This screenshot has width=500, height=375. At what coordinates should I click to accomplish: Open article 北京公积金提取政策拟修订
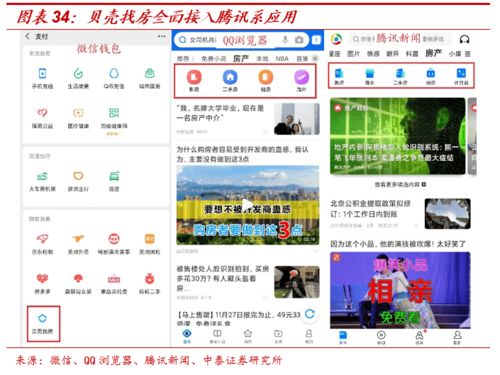pos(400,213)
